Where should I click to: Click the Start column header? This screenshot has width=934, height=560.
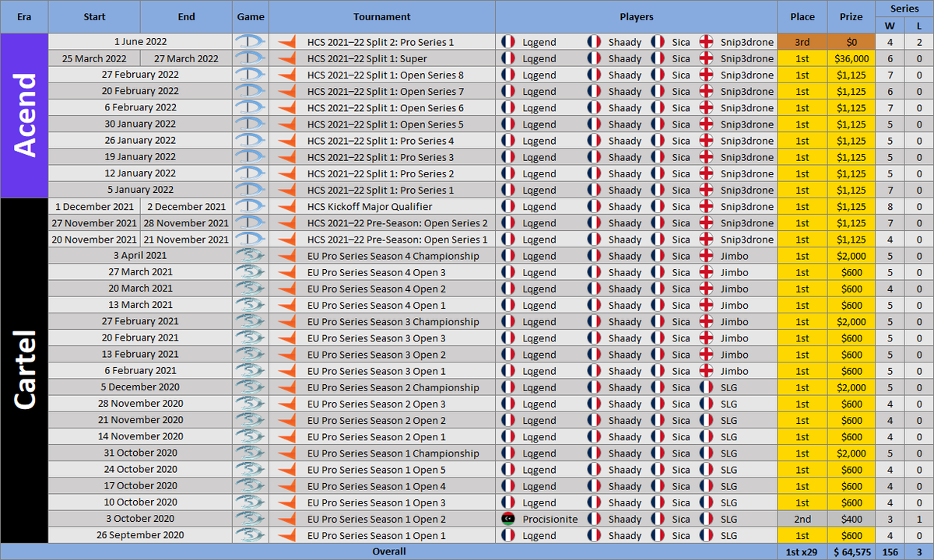point(94,17)
